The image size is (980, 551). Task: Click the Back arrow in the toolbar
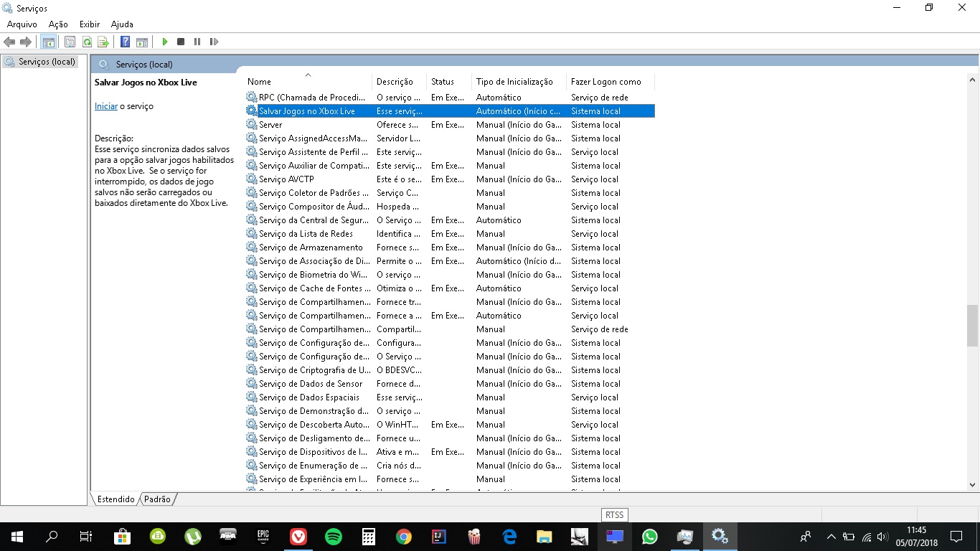pyautogui.click(x=9, y=42)
